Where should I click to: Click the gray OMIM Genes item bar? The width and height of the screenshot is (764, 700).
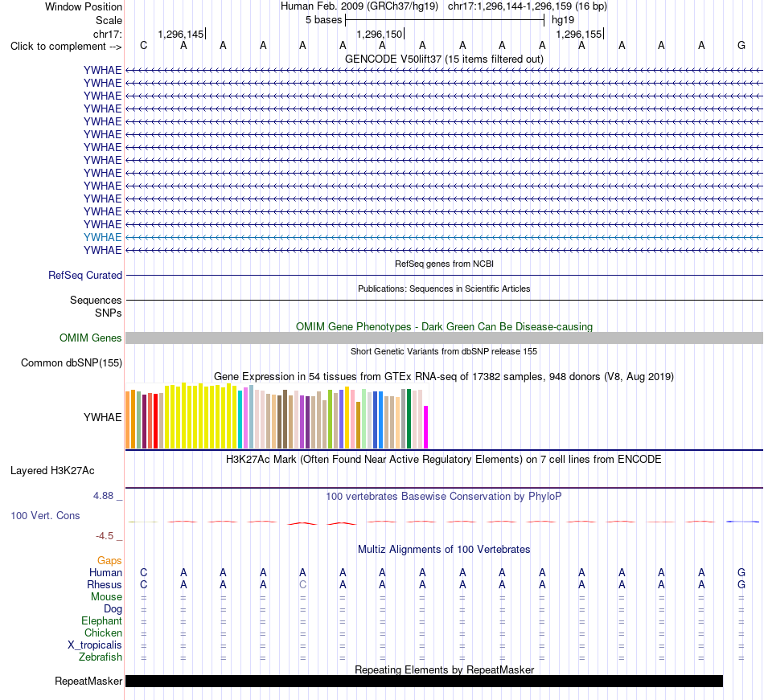point(444,338)
